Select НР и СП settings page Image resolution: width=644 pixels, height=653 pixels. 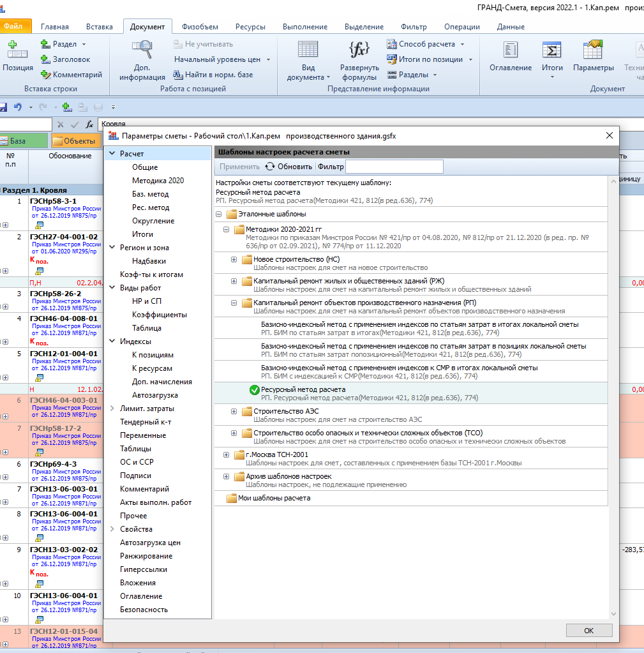coord(147,301)
